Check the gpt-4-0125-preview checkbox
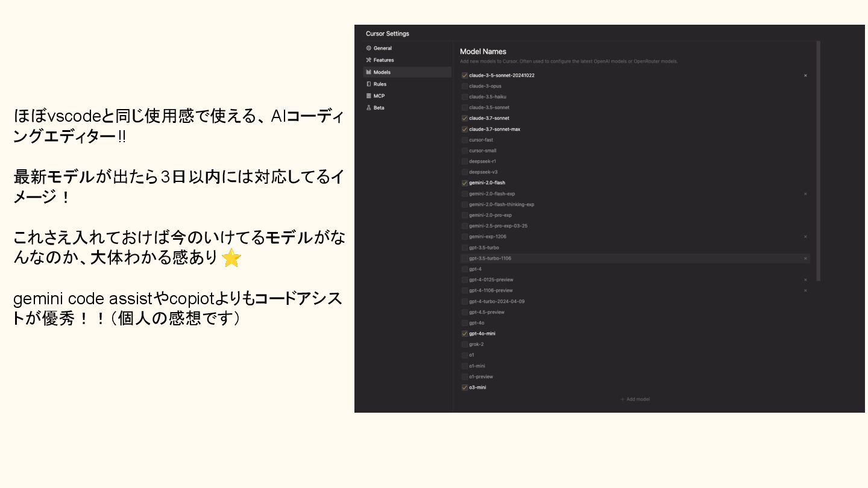868x488 pixels. (465, 280)
